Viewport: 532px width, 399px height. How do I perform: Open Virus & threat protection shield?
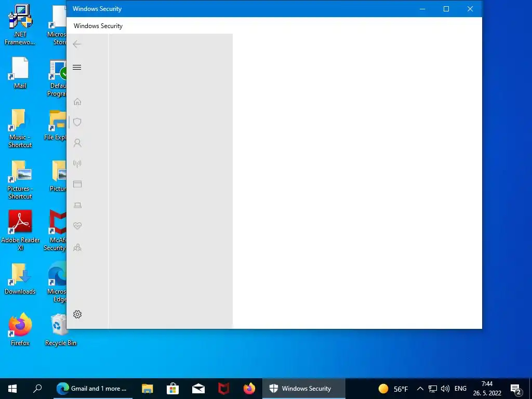(77, 122)
